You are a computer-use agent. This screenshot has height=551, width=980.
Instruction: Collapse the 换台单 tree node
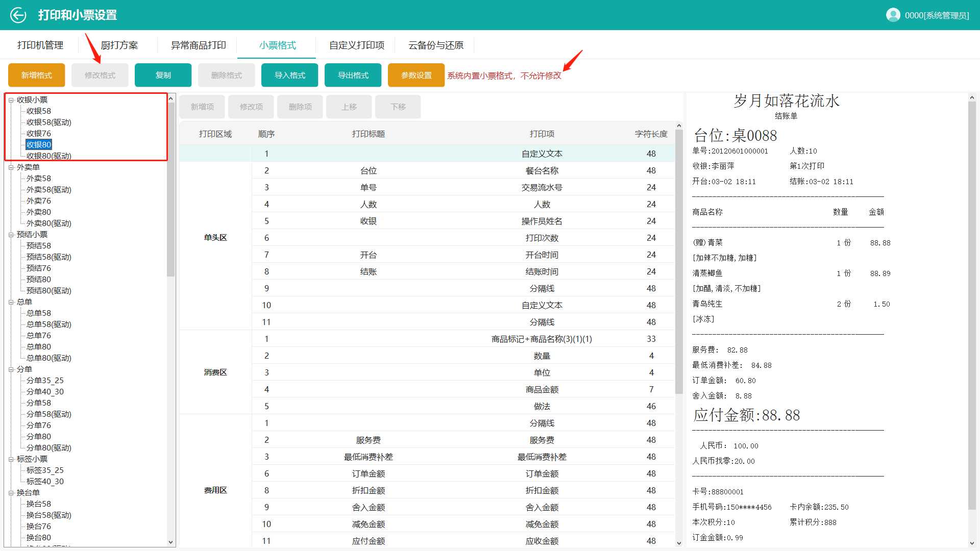point(11,493)
